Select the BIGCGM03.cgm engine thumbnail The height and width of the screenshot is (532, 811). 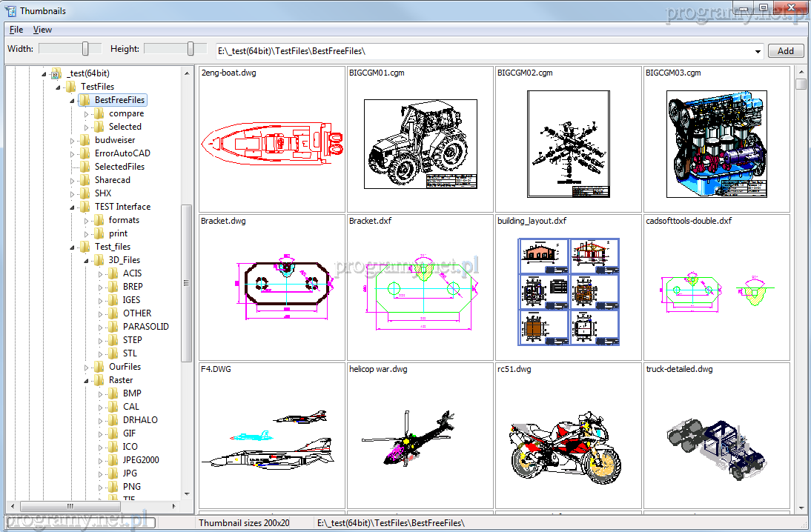click(x=716, y=144)
